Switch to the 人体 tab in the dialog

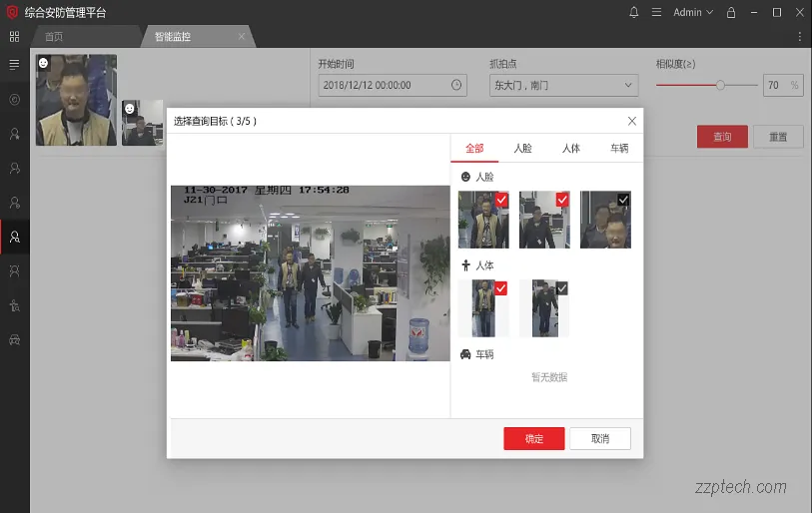coord(570,148)
